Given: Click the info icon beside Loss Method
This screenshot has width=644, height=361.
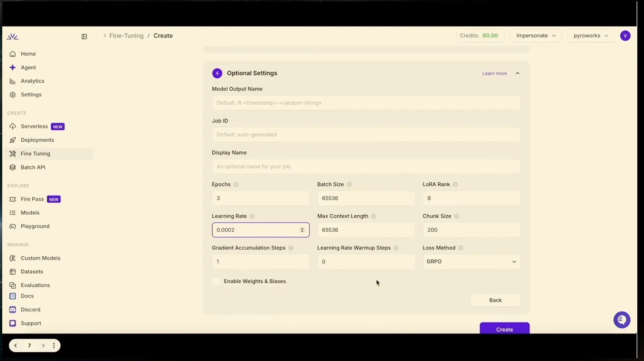Looking at the screenshot, I should pos(461,248).
